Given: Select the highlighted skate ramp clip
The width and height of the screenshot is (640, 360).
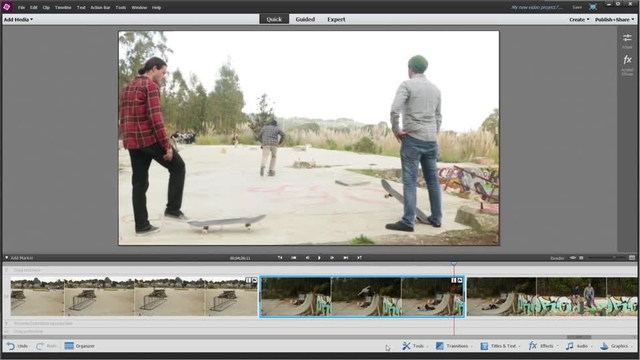Looking at the screenshot, I should tap(362, 297).
